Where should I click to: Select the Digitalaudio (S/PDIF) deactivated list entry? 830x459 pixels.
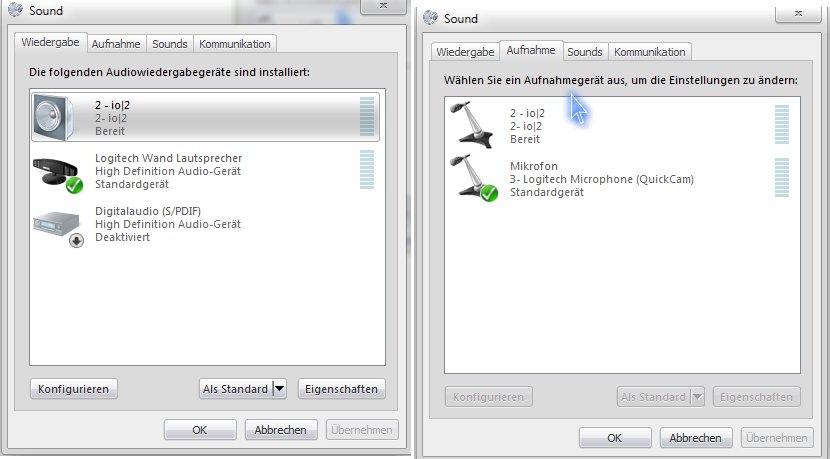tap(208, 224)
